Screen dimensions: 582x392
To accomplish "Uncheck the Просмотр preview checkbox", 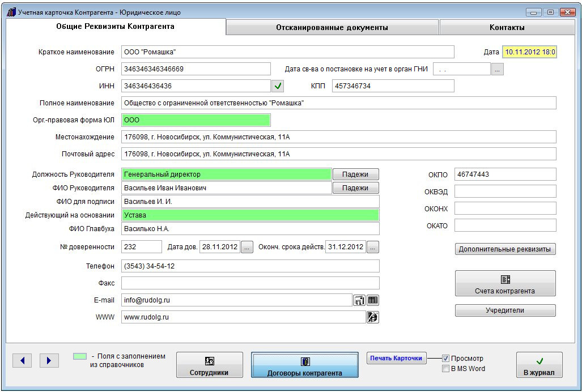I will 446,358.
